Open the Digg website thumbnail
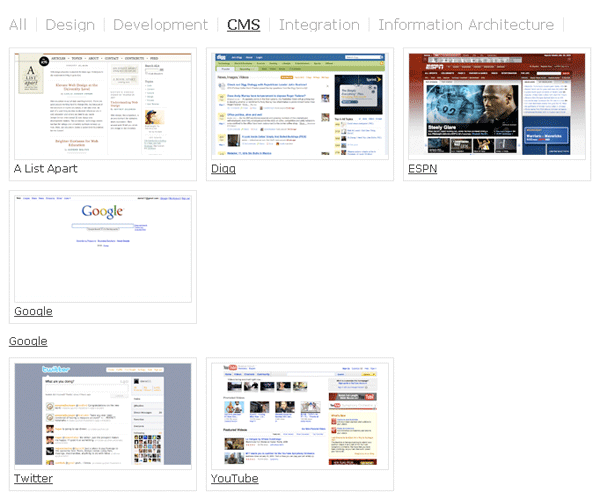Viewport: 600px width, 500px height. (x=300, y=106)
